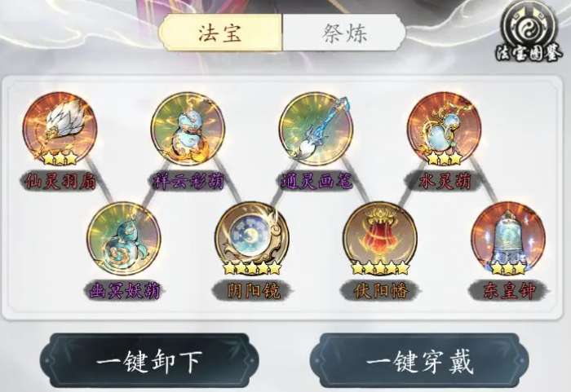571x392 pixels.
Task: Choose the 通灵画笔 brush treasure icon
Action: [x=316, y=128]
